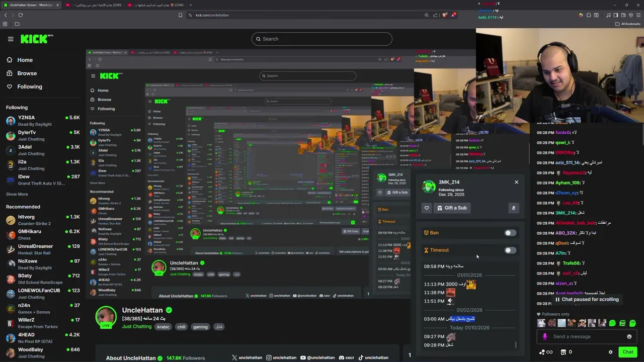The image size is (644, 362).
Task: Click username aziz_511_14 in chat
Action: (x=567, y=162)
